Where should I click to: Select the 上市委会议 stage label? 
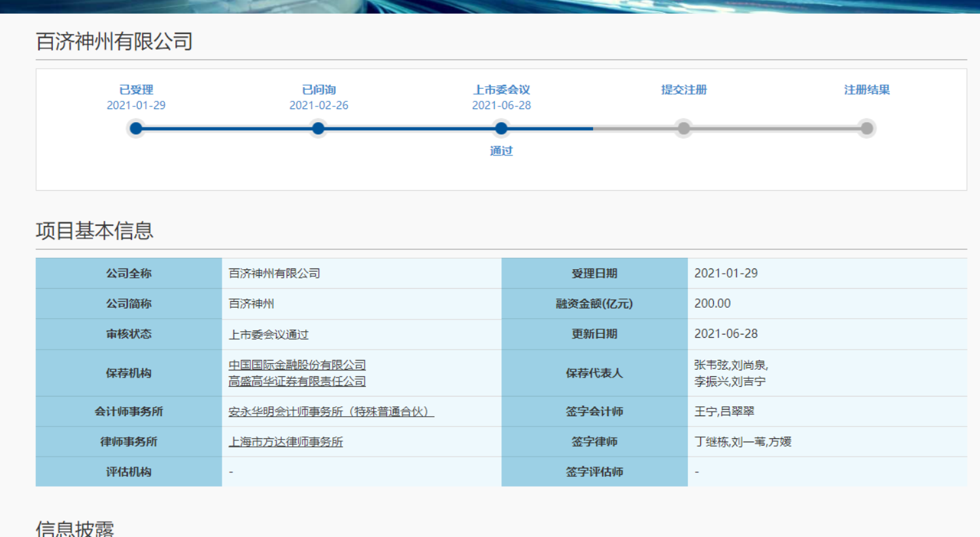501,89
